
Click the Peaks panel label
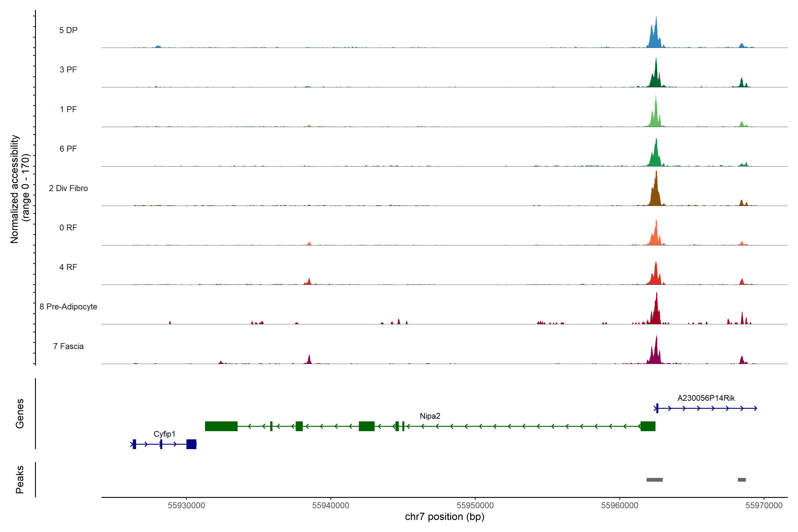[x=20, y=479]
